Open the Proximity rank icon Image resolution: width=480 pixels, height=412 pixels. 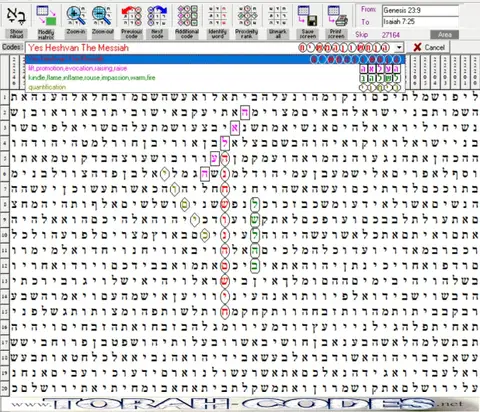coord(247,16)
